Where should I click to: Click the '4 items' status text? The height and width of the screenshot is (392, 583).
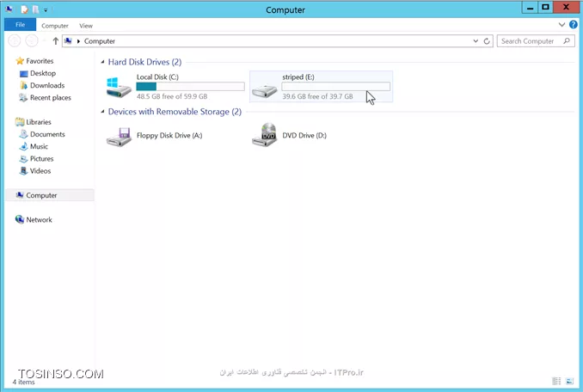click(23, 382)
